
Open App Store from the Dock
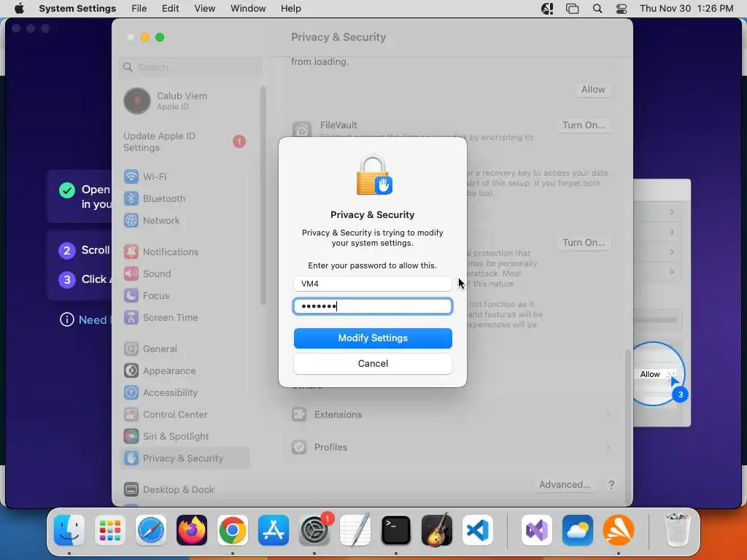click(274, 530)
